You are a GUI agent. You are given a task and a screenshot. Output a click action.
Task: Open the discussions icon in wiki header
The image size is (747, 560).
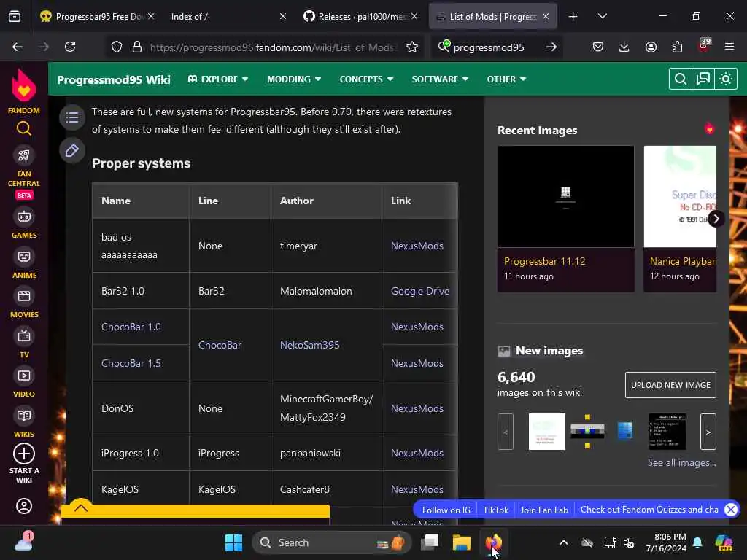tap(703, 79)
